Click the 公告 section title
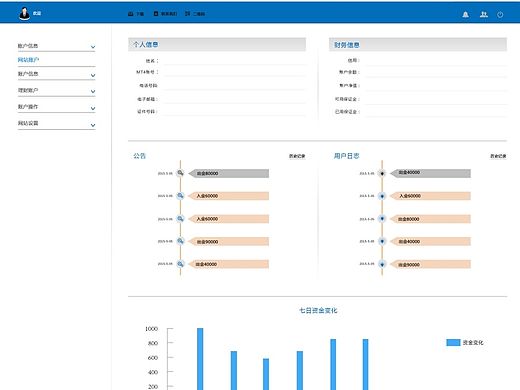The height and width of the screenshot is (390, 520). (139, 156)
